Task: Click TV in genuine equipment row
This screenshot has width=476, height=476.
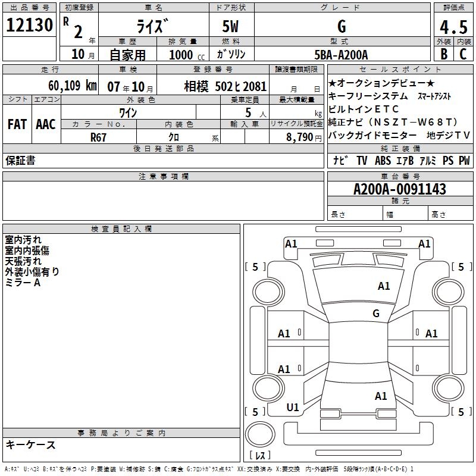Action: (362, 160)
